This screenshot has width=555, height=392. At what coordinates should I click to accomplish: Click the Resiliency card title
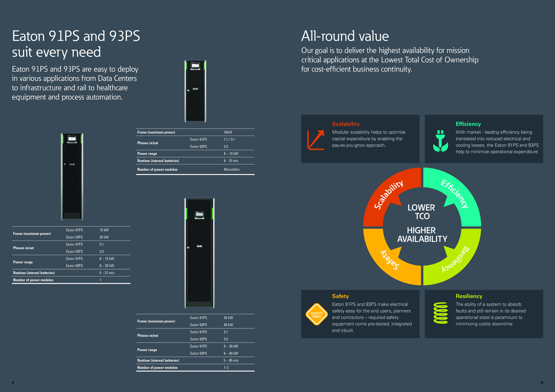pos(469,296)
